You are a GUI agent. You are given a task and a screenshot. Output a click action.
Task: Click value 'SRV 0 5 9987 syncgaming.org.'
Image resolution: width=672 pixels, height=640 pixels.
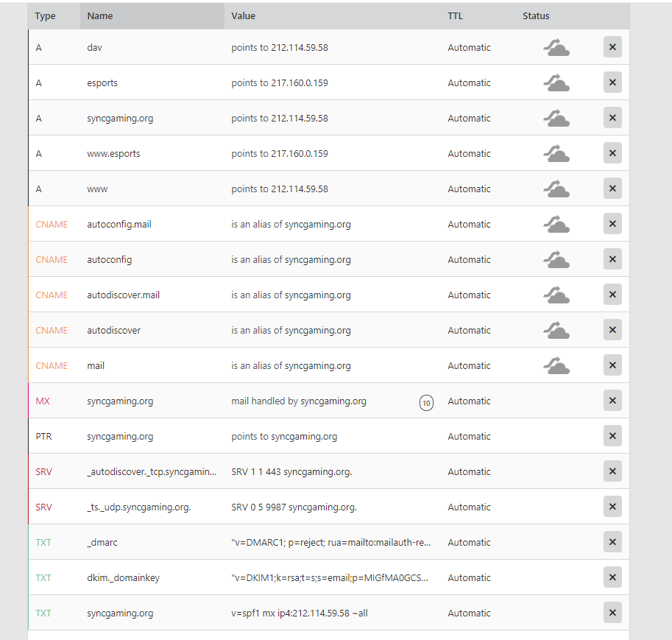[294, 507]
